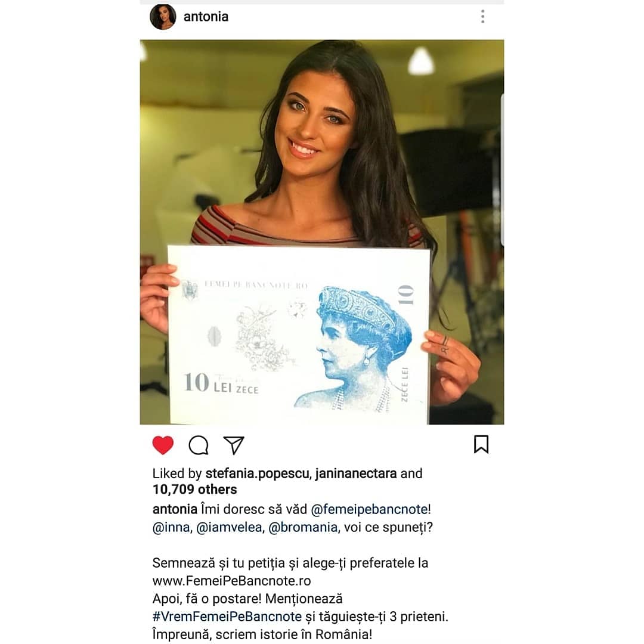Open comments via the speech bubble icon
The width and height of the screenshot is (644, 644).
199,445
